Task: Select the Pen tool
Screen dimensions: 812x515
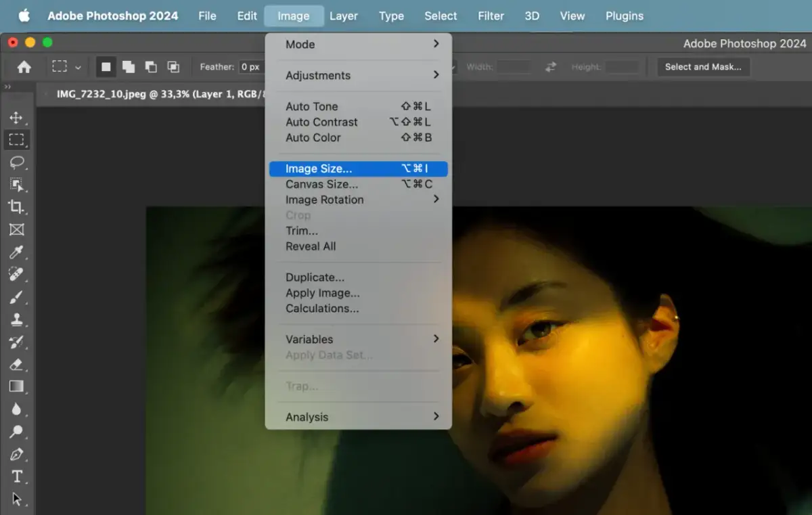Action: click(x=16, y=454)
